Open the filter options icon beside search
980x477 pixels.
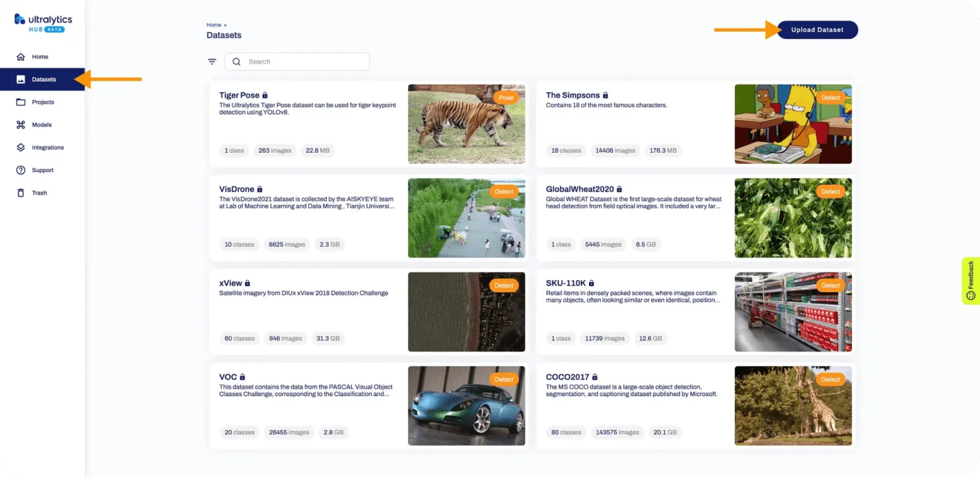212,62
